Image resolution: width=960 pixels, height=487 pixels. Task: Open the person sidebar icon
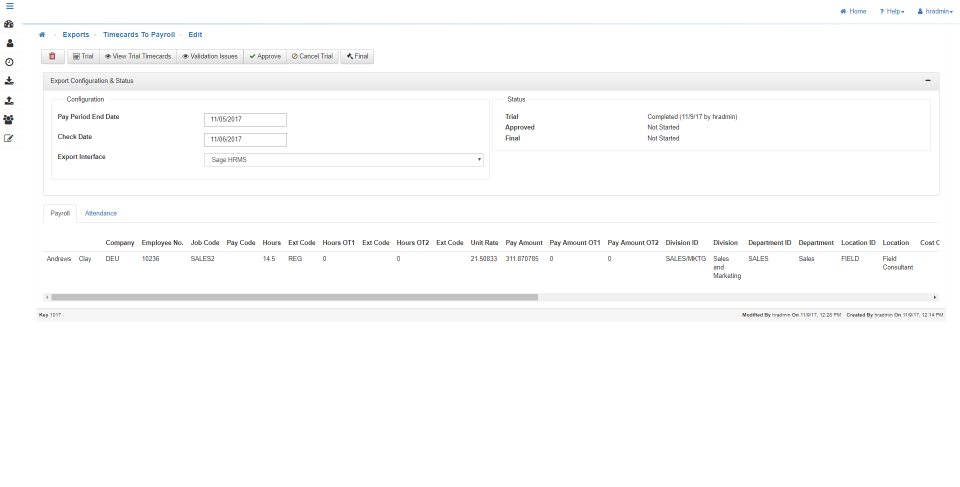(9, 43)
